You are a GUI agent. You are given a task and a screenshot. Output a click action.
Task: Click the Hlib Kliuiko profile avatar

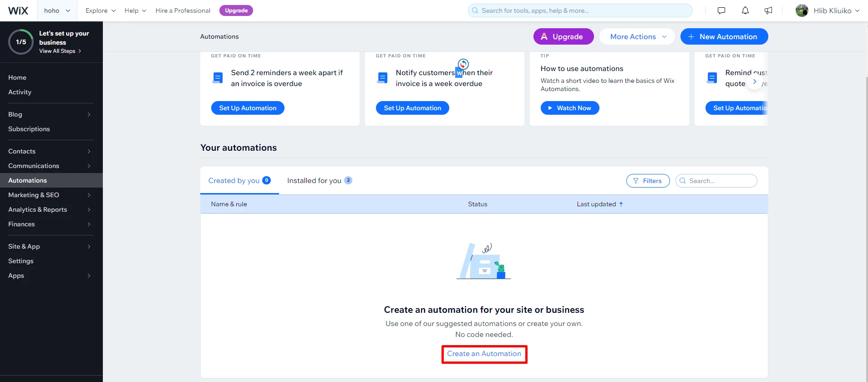click(x=802, y=10)
